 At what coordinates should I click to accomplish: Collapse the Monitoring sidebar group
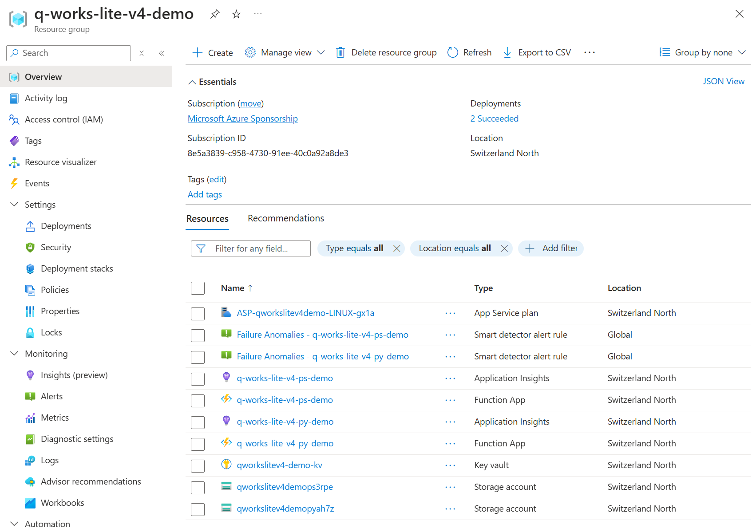(14, 354)
